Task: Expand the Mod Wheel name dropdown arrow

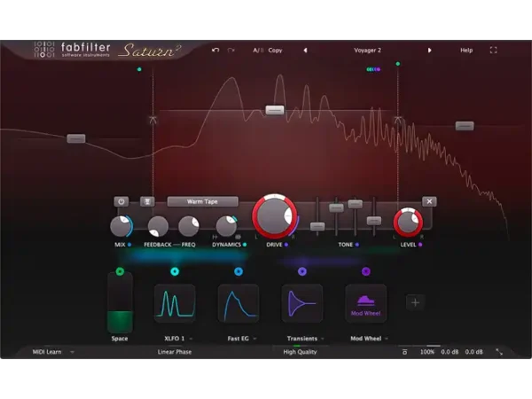Action: [x=387, y=339]
